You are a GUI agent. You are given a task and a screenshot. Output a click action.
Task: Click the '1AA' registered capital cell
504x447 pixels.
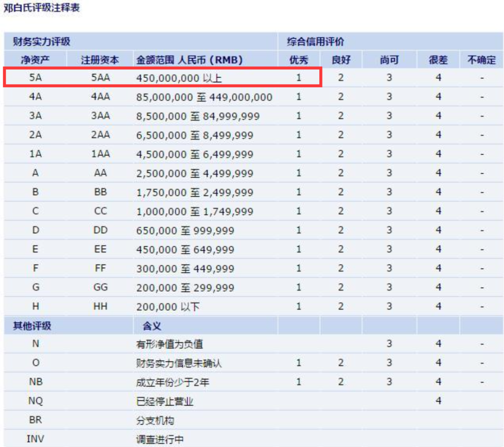pos(100,154)
